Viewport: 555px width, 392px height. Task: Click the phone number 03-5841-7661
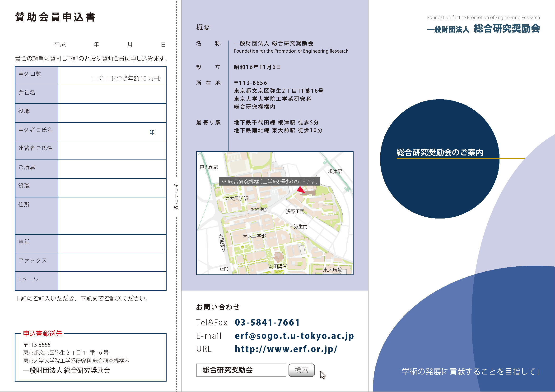pos(267,323)
